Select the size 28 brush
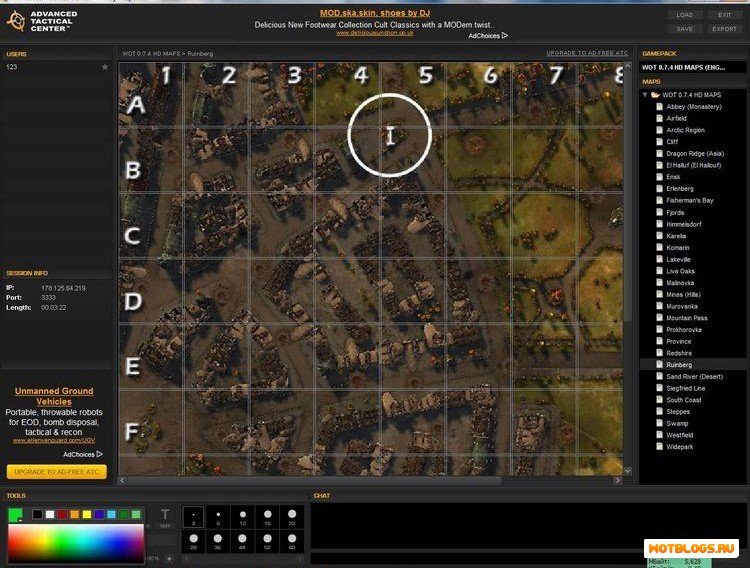 pyautogui.click(x=193, y=542)
